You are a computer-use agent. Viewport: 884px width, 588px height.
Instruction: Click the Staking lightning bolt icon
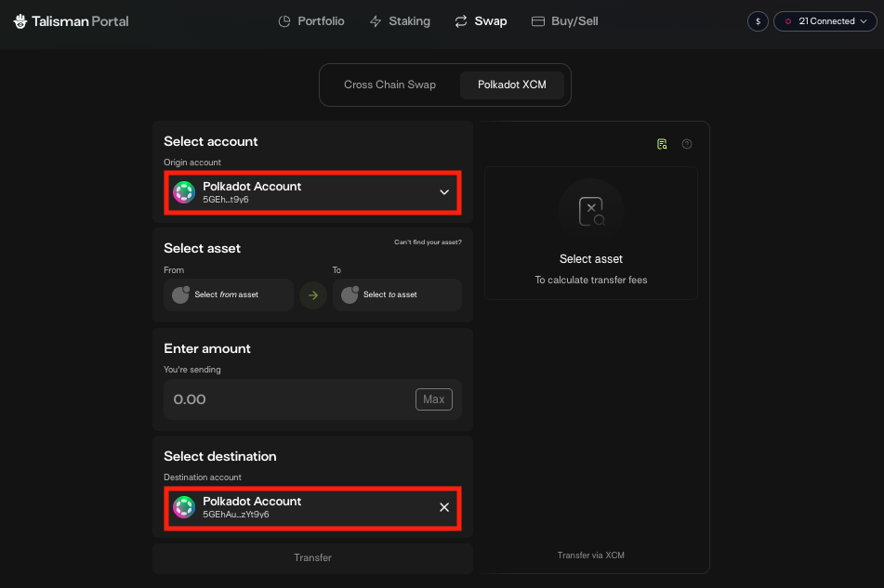pyautogui.click(x=376, y=21)
